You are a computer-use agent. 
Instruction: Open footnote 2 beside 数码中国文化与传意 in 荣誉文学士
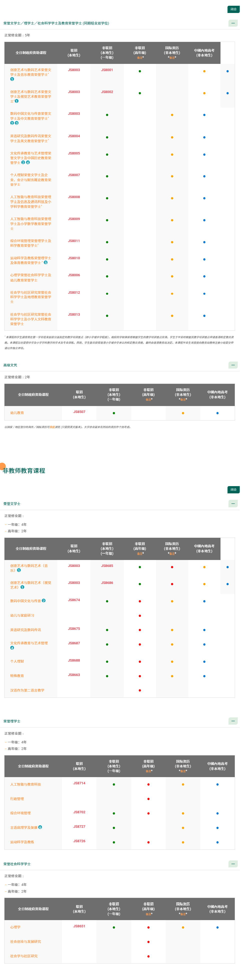43,601
